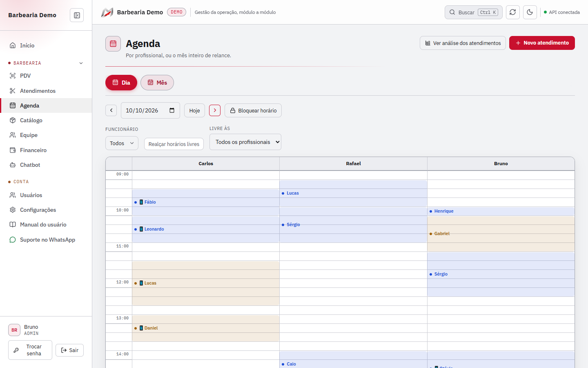Open Equipe in the sidebar
This screenshot has height=368, width=588.
[x=46, y=135]
